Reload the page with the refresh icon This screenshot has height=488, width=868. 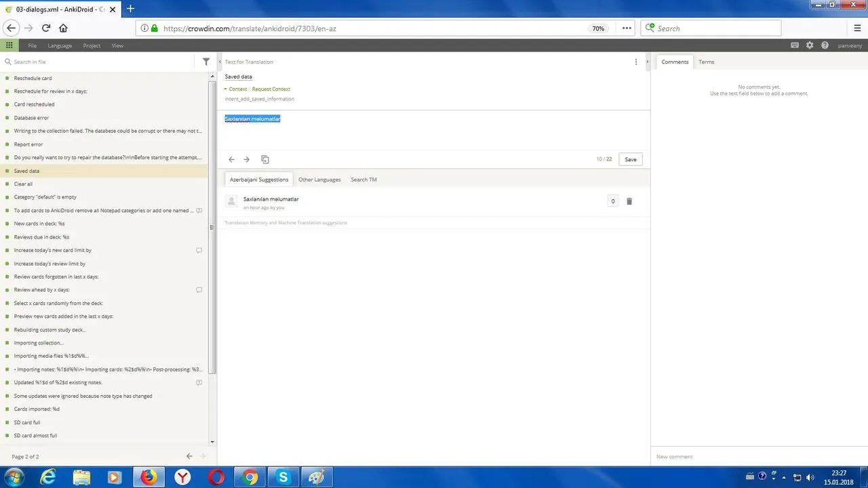pyautogui.click(x=46, y=28)
